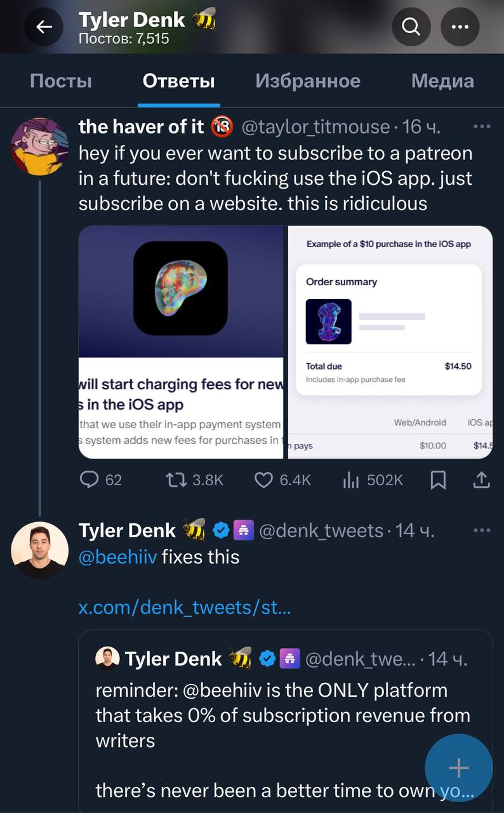504x813 pixels.
Task: Open the haver of it profile avatar
Action: click(x=39, y=146)
